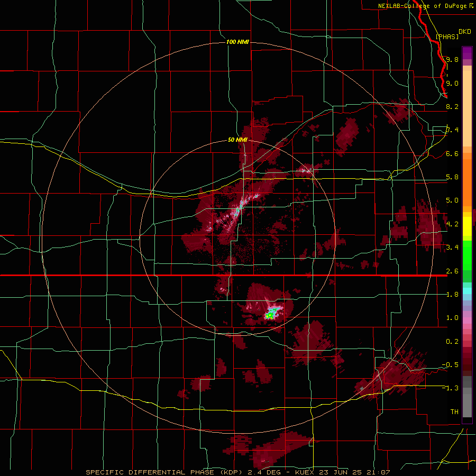Select the -1.3 value on the scale
This screenshot has width=476, height=476.
(x=450, y=388)
